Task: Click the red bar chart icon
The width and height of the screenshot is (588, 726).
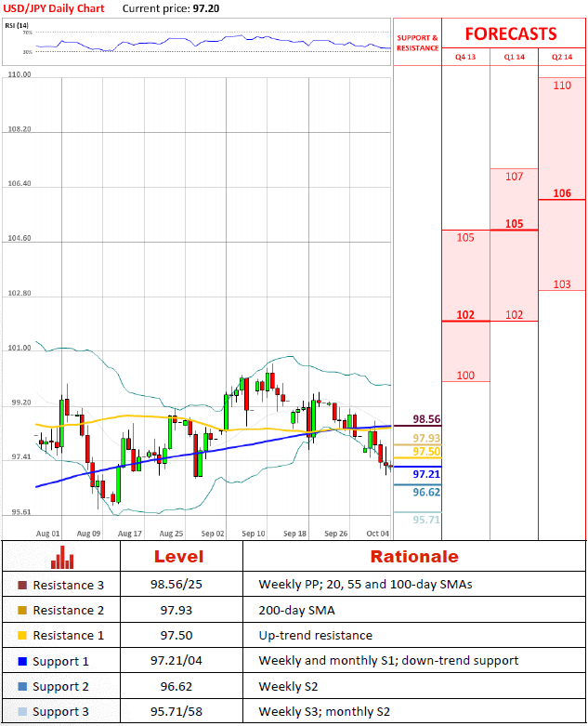Action: (x=62, y=557)
